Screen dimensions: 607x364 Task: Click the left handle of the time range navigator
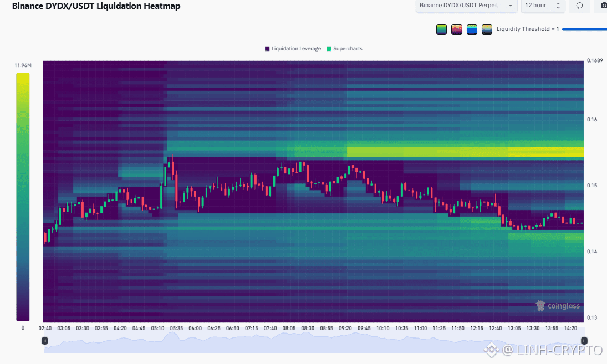point(45,341)
